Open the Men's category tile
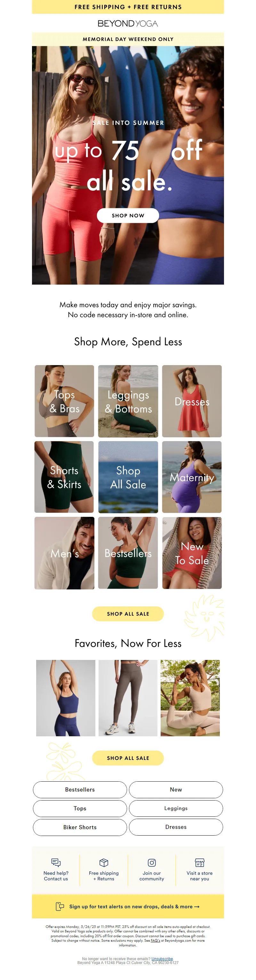 click(x=64, y=553)
